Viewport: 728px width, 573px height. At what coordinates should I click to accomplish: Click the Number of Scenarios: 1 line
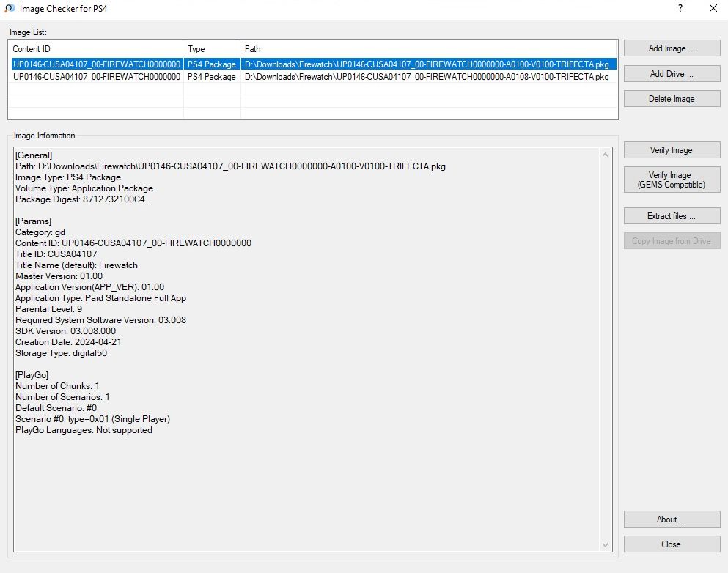click(62, 396)
